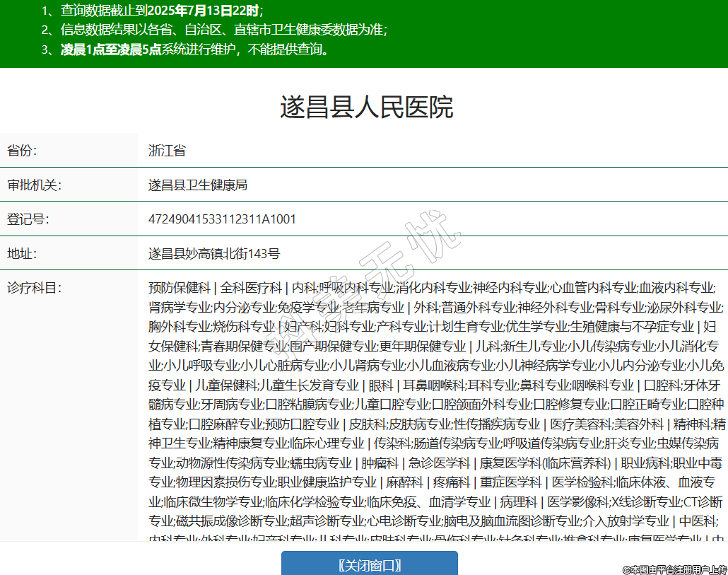Click the registration number 47249041533112311A1001
The width and height of the screenshot is (728, 575).
point(222,219)
